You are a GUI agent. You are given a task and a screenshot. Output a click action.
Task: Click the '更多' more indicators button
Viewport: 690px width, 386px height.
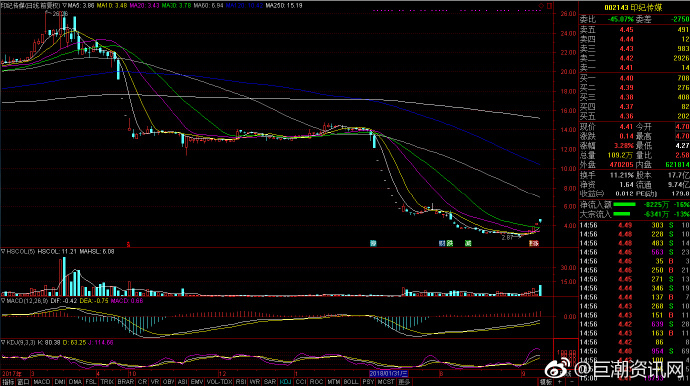[x=404, y=382]
